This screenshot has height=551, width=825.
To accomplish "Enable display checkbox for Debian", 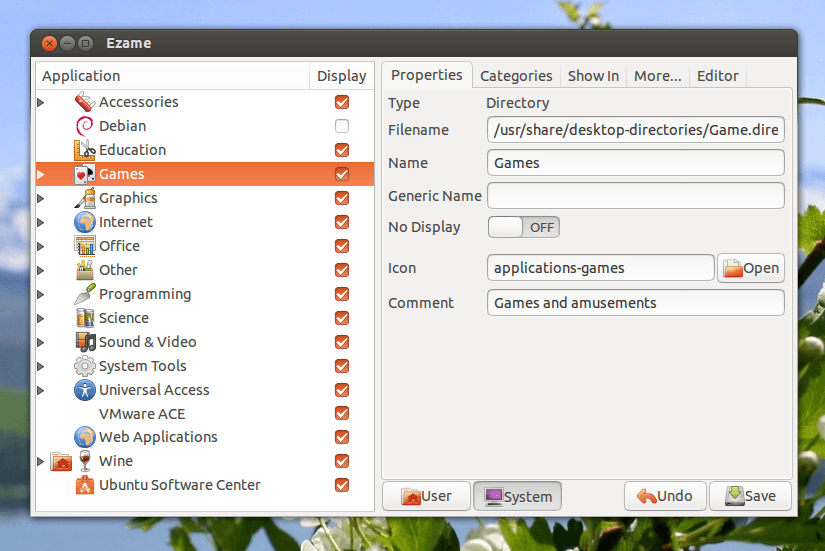I will click(x=342, y=126).
